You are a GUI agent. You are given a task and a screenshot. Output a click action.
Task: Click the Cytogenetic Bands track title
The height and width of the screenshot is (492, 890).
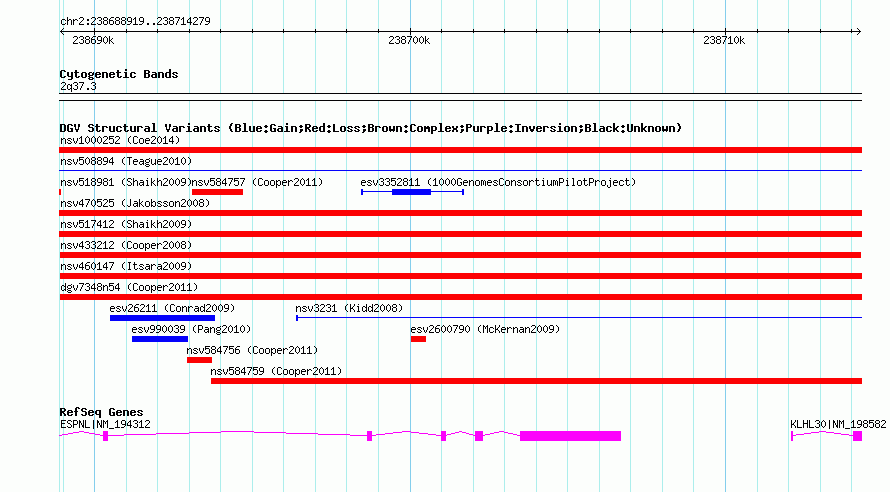(x=119, y=74)
